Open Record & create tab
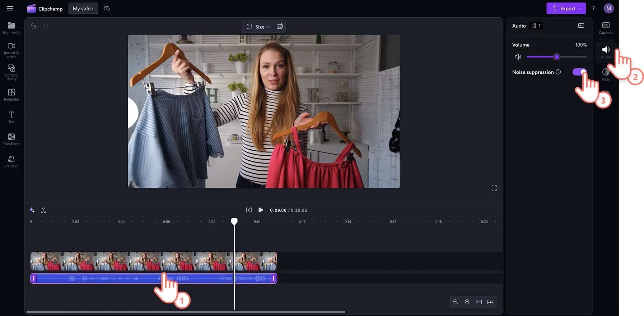This screenshot has width=644, height=316. [x=11, y=50]
